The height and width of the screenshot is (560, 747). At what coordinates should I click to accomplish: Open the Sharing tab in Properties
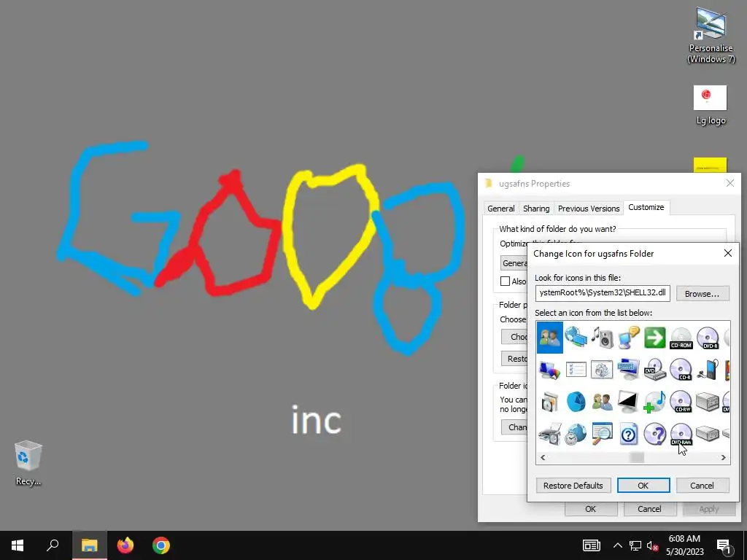coord(536,208)
